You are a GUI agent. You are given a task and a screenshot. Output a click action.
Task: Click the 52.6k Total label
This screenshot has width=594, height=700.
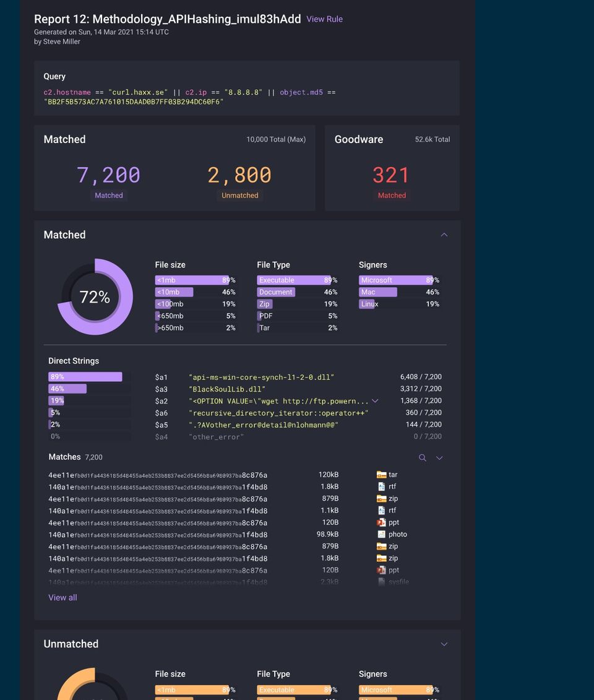click(x=432, y=139)
